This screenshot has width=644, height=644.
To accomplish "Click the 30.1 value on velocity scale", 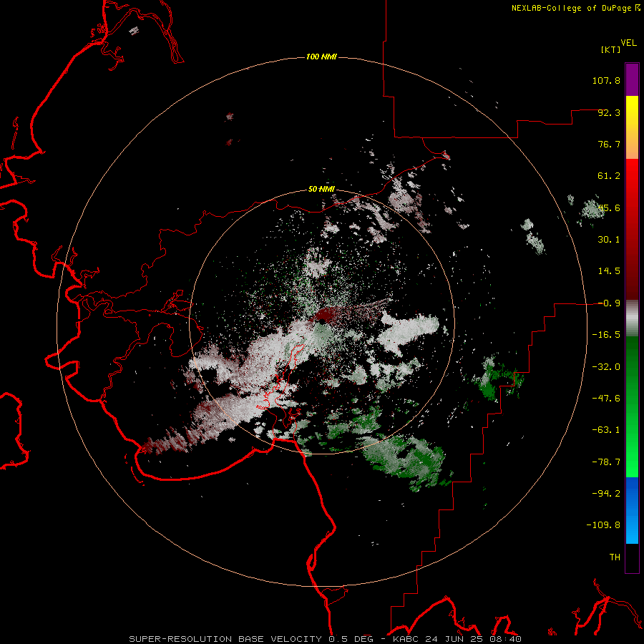I will click(x=609, y=240).
